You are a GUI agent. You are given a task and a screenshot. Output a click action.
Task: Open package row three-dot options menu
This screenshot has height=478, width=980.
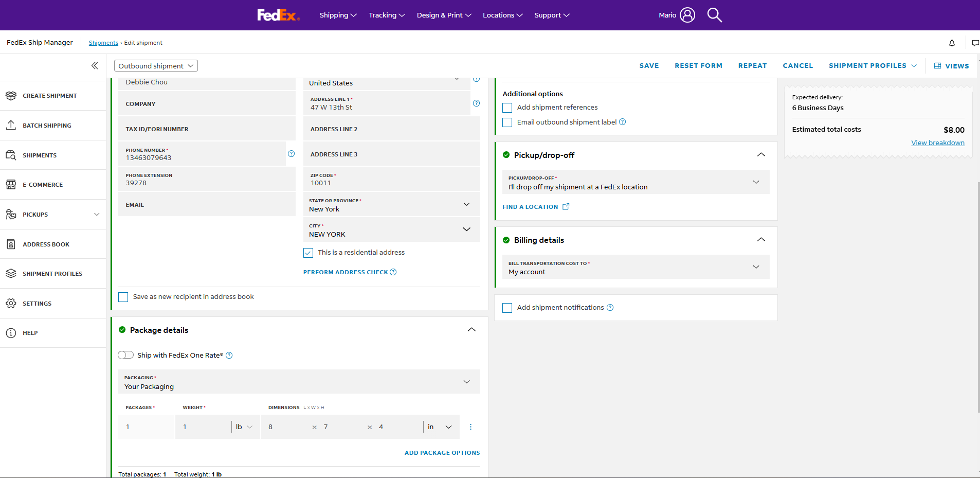(x=470, y=427)
